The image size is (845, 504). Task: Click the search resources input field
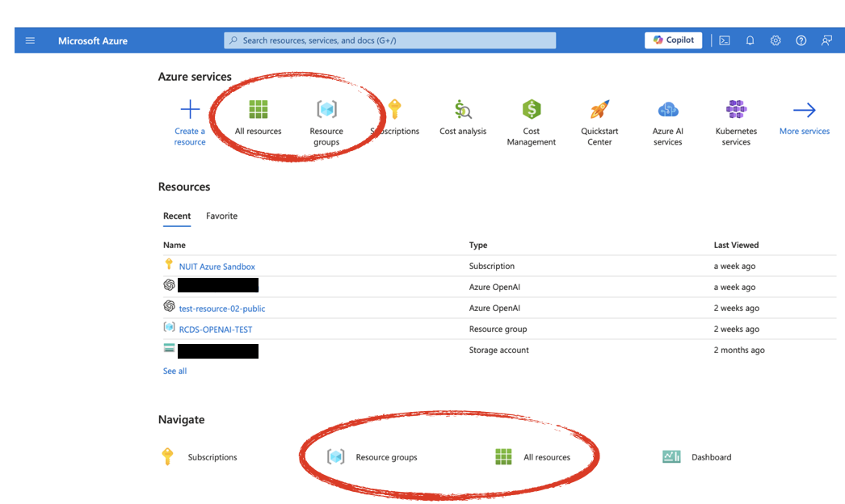(x=390, y=40)
